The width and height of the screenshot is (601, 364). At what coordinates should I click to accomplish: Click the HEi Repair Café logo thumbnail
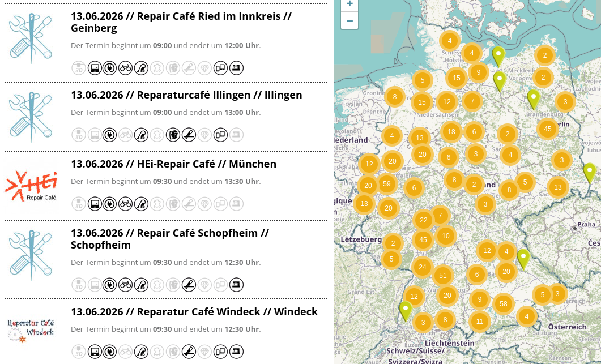click(x=31, y=187)
